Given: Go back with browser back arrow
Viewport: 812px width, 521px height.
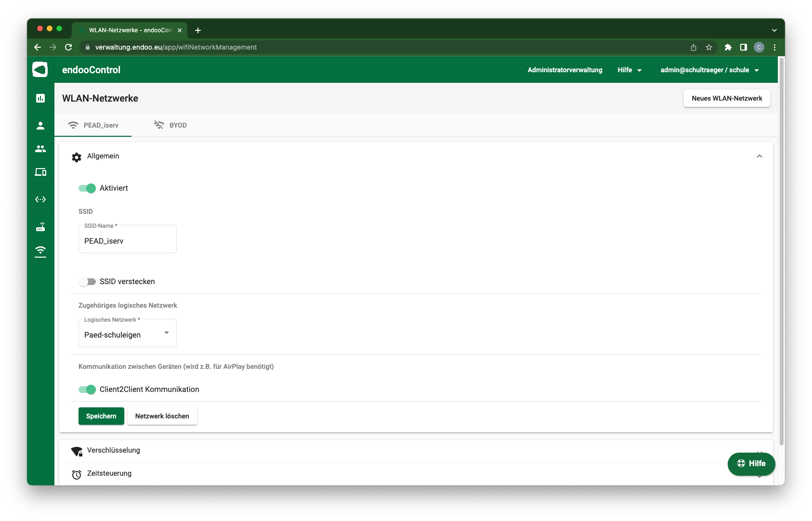Looking at the screenshot, I should (38, 47).
